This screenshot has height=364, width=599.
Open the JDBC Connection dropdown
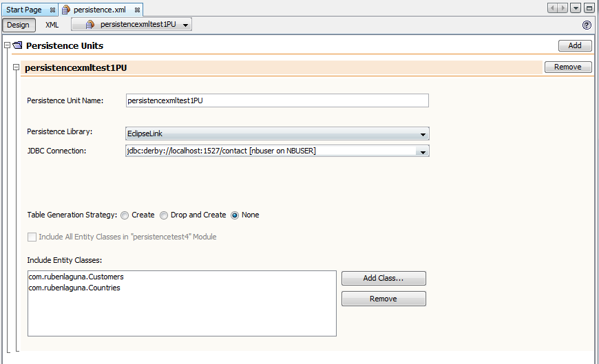[x=423, y=151]
